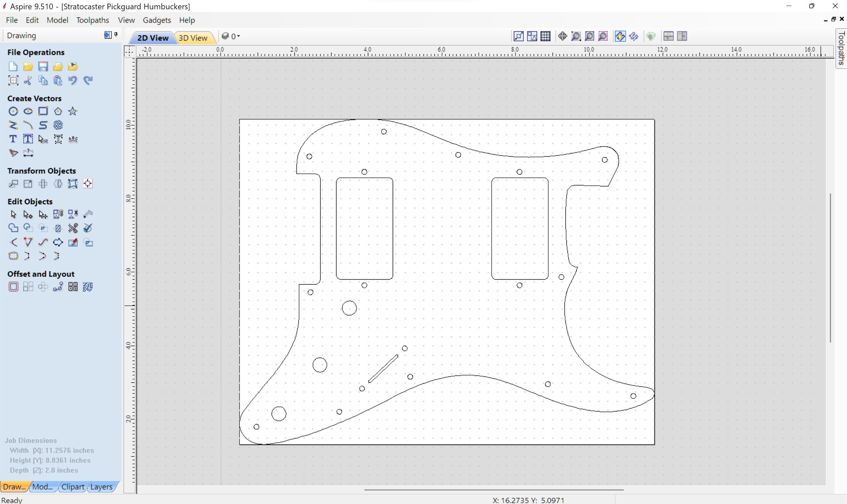Select the Draw Circle tool
847x504 pixels.
tap(13, 111)
